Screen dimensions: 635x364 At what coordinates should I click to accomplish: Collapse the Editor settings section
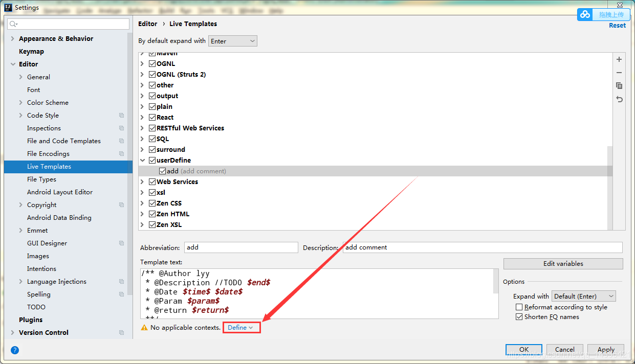pos(13,64)
